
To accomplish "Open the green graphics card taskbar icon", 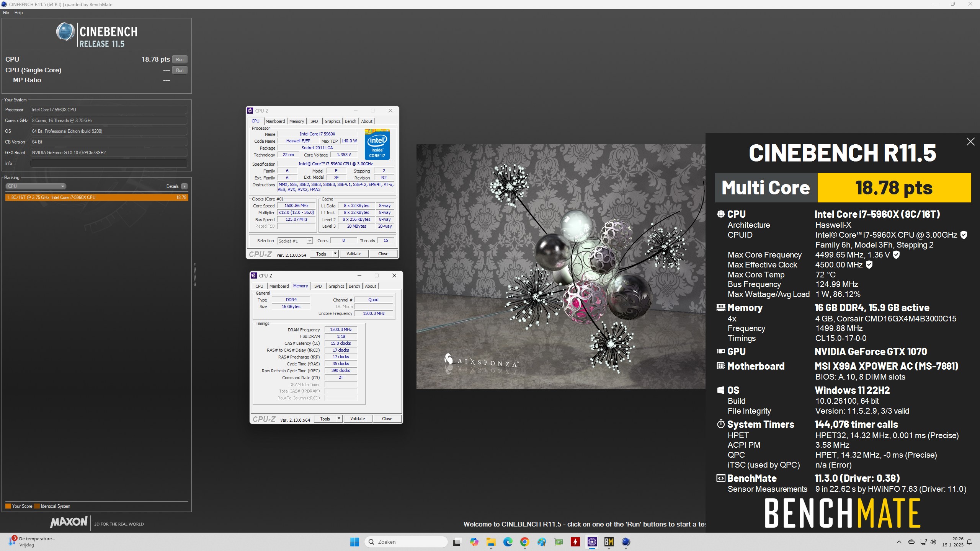I will (x=559, y=542).
